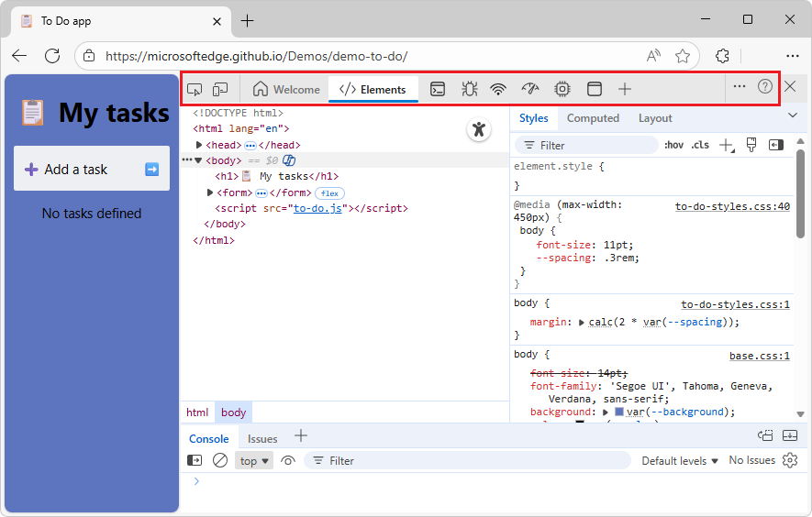Open the Default levels dropdown
The width and height of the screenshot is (812, 517).
coord(680,461)
